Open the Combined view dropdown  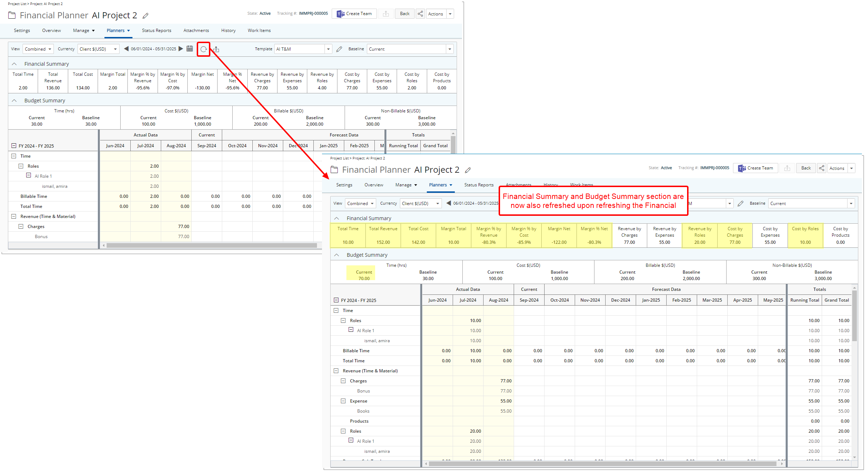point(38,49)
